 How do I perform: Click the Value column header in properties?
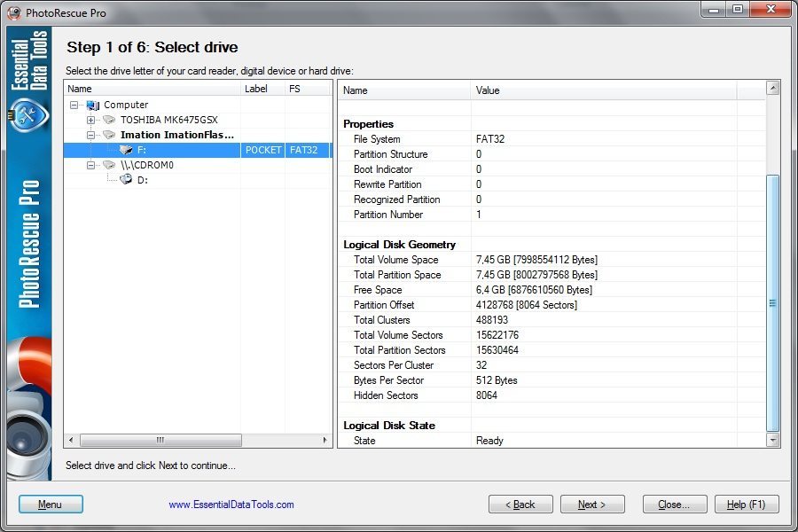[604, 90]
